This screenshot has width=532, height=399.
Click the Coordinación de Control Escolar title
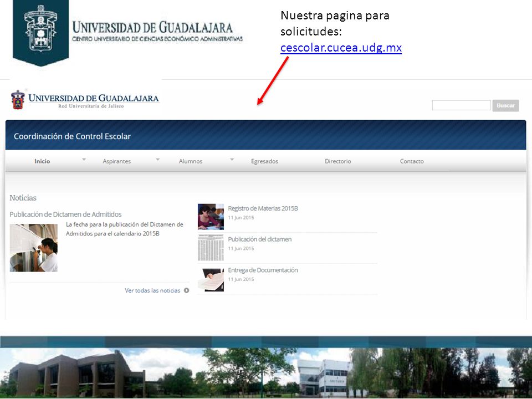click(72, 136)
